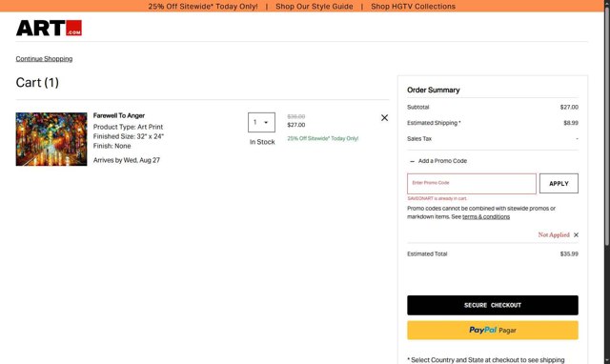Open the Farewell To Anger product title
The width and height of the screenshot is (610, 364).
pyautogui.click(x=119, y=116)
